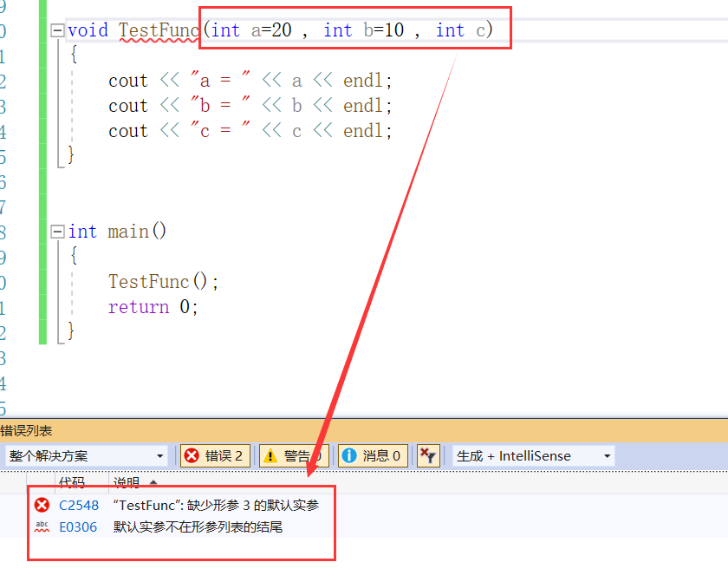Viewport: 728px width, 582px height.
Task: Open the 整个解决方案 scope dropdown
Action: [87, 455]
